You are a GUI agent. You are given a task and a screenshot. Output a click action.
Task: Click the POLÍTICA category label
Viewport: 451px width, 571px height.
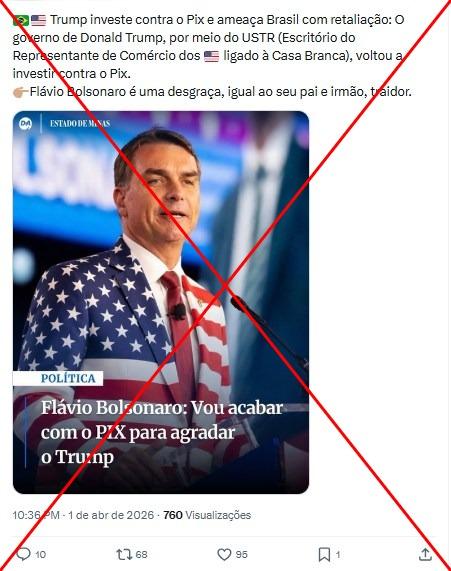click(68, 378)
